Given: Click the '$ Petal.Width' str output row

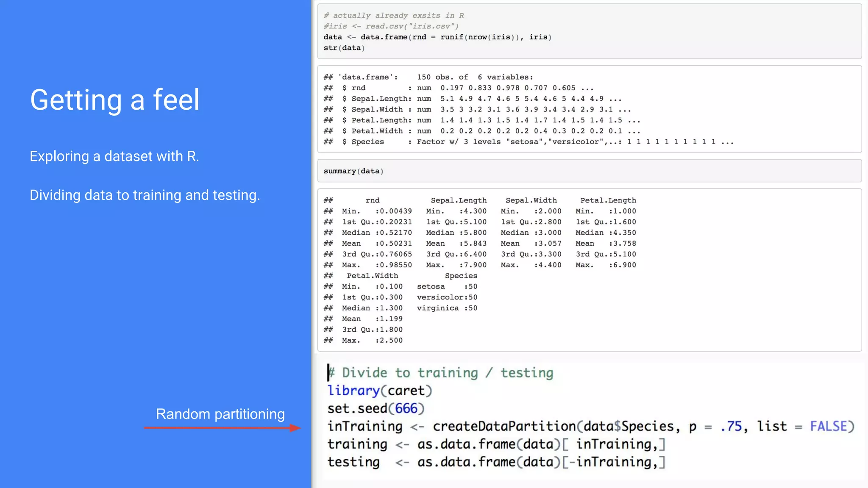Looking at the screenshot, I should [482, 131].
